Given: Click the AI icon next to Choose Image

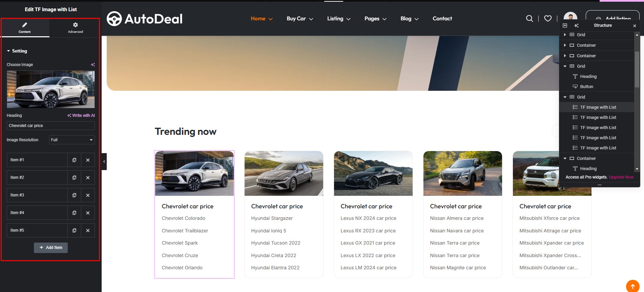Looking at the screenshot, I should pyautogui.click(x=93, y=65).
